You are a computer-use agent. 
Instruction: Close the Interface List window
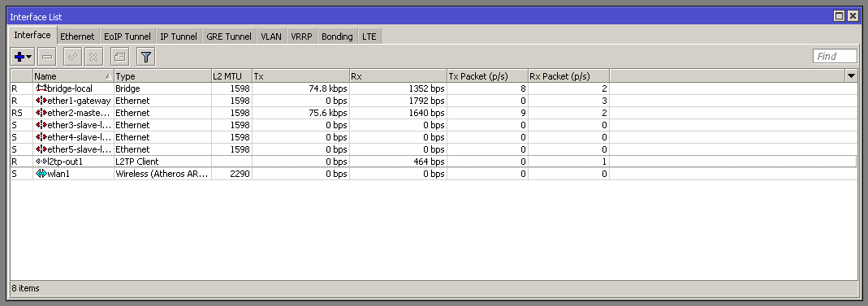(853, 16)
